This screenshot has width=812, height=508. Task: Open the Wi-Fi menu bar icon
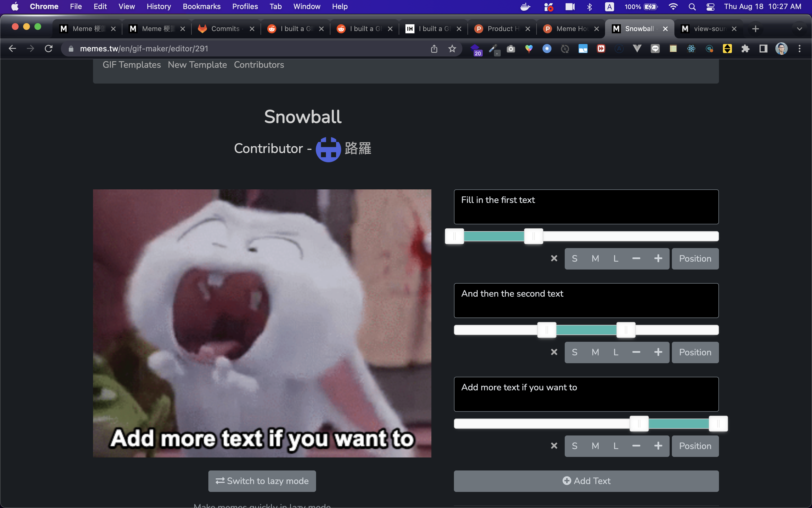click(x=673, y=7)
